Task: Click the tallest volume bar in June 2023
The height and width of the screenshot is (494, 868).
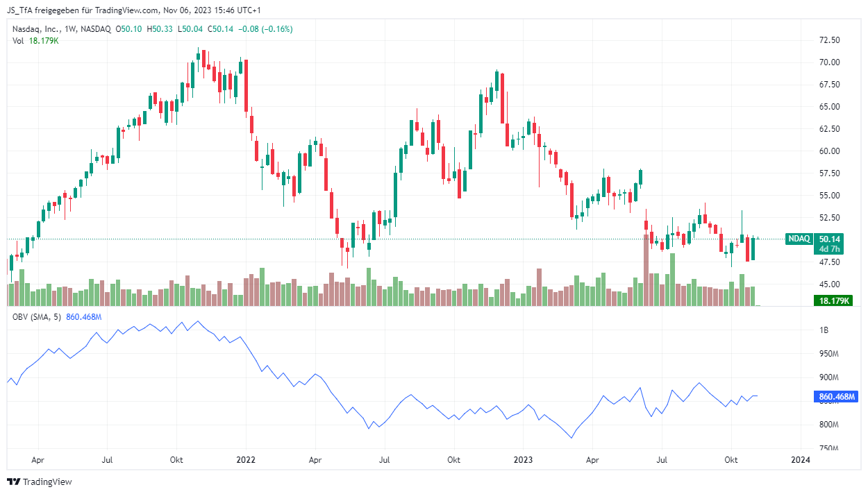Action: click(646, 270)
